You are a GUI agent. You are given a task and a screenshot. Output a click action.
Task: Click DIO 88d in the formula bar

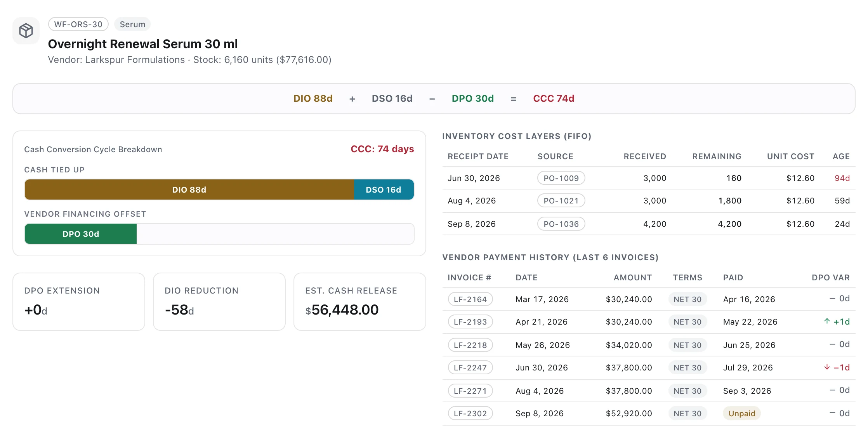313,99
